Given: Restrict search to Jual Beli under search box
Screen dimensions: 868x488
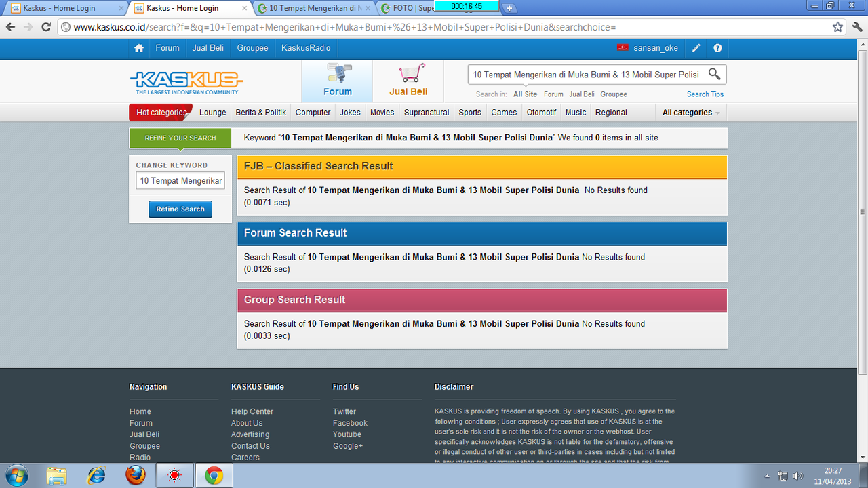Looking at the screenshot, I should (x=582, y=94).
